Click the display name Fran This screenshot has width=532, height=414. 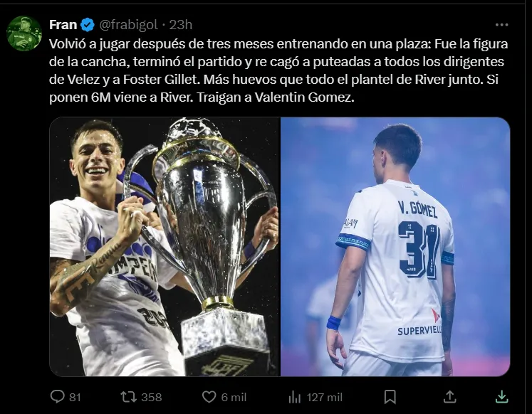click(x=63, y=25)
